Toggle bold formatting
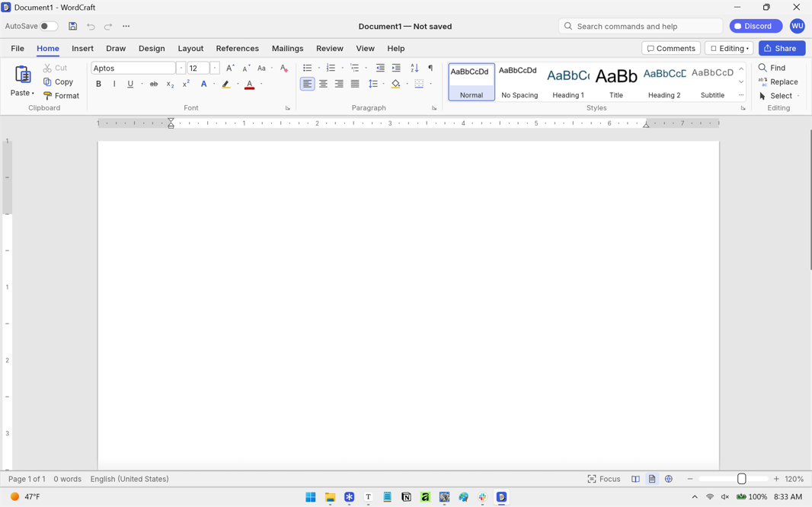The image size is (812, 507). pyautogui.click(x=98, y=84)
